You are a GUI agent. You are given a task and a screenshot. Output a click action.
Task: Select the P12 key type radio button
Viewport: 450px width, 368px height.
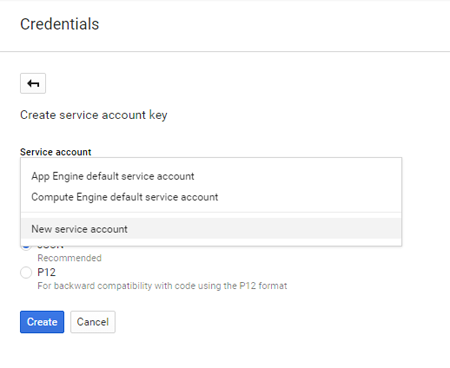[x=26, y=272]
